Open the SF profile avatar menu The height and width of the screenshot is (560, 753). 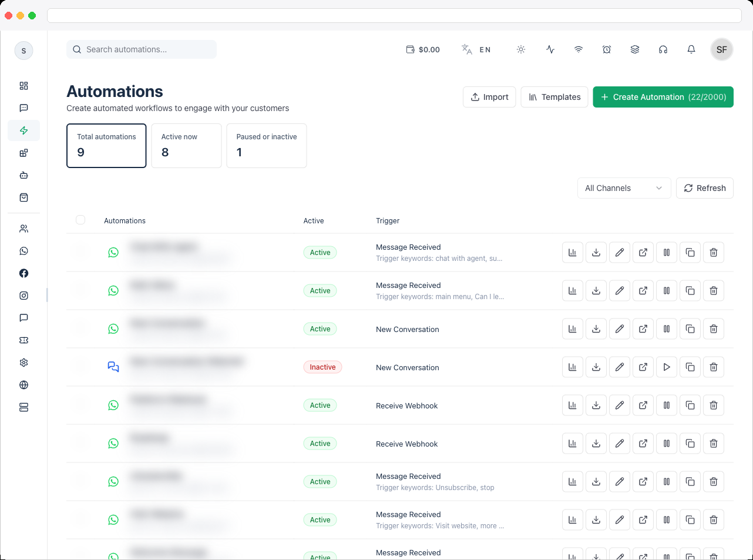pos(722,49)
